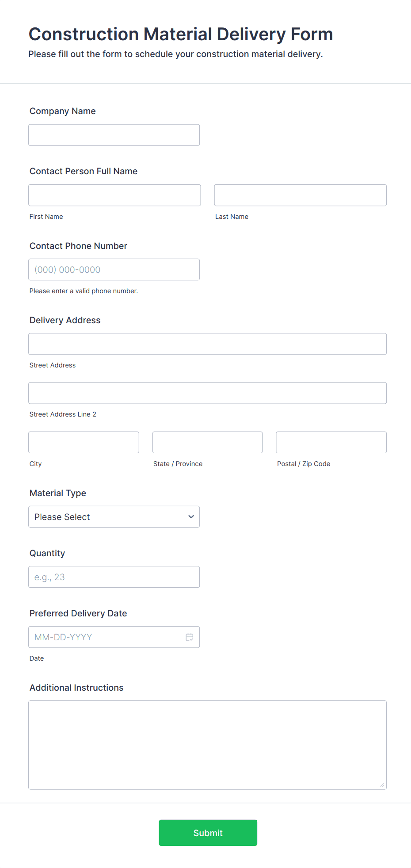
Task: Grab the textarea resize handle corner
Action: click(382, 785)
